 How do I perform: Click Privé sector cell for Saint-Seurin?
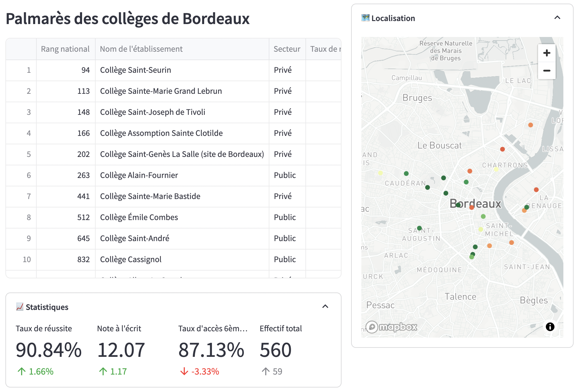coord(287,70)
